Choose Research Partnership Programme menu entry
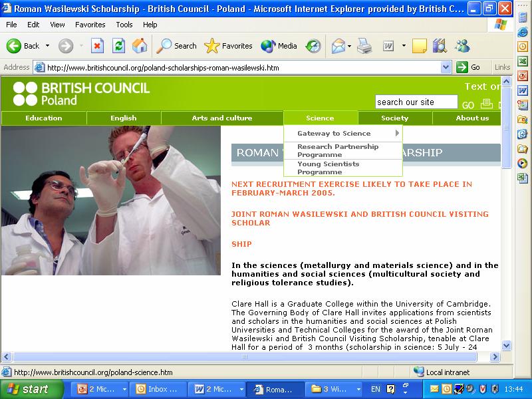This screenshot has height=399, width=532. tap(343, 151)
